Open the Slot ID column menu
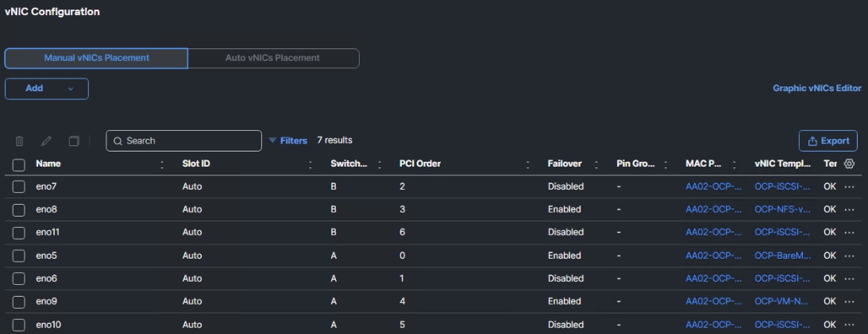Viewport: 868px width, 334px height. point(311,164)
